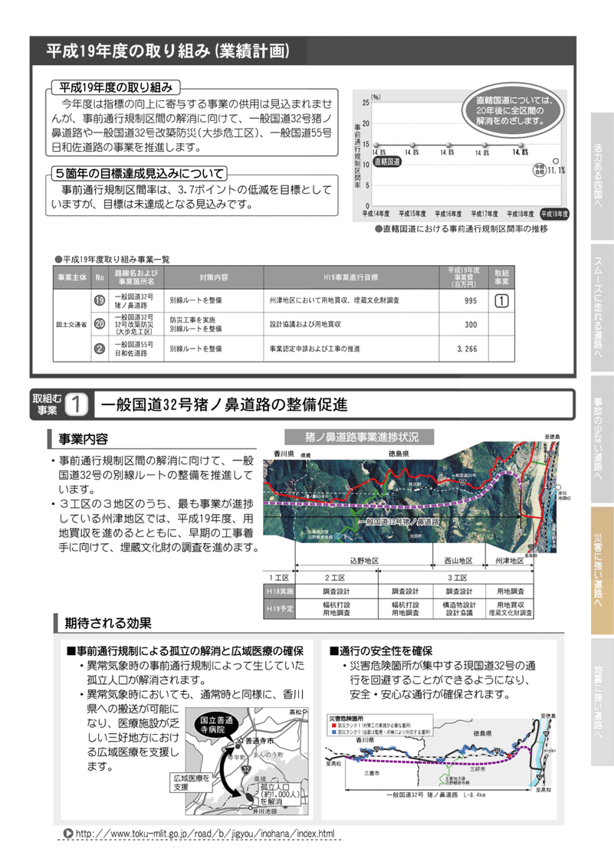Select the highlighted 平成19年度 axis label
614x868 pixels.
[x=554, y=214]
